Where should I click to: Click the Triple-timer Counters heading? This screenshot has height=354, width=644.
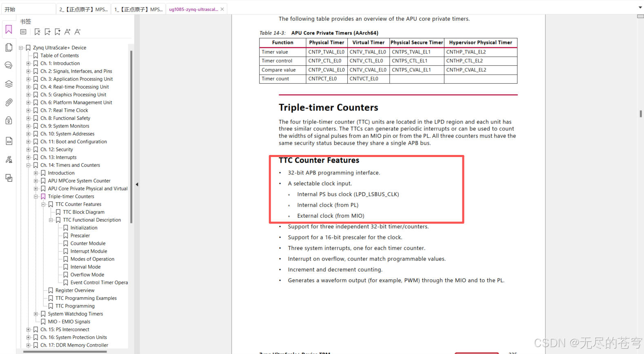[x=328, y=107]
